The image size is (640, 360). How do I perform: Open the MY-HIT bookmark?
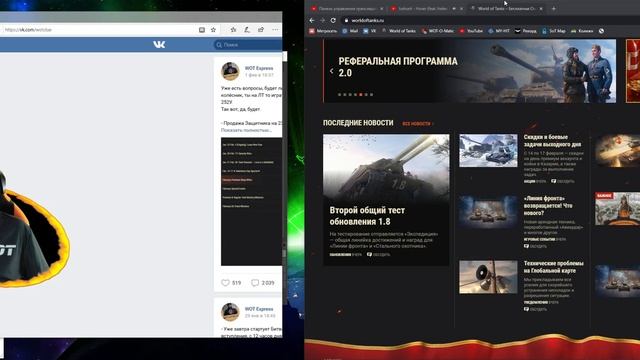click(499, 31)
